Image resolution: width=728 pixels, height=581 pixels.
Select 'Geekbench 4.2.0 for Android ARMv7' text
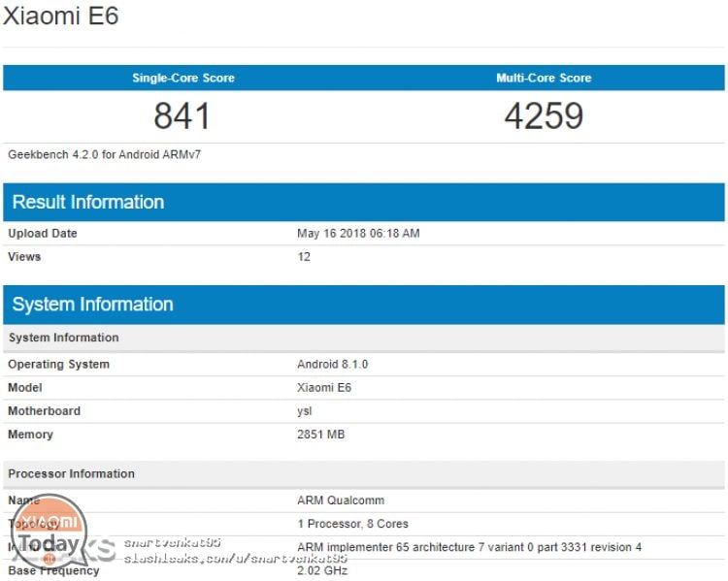105,154
